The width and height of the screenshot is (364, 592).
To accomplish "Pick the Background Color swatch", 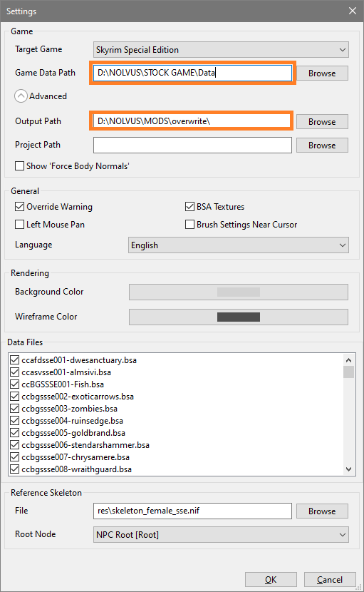I will click(x=239, y=292).
